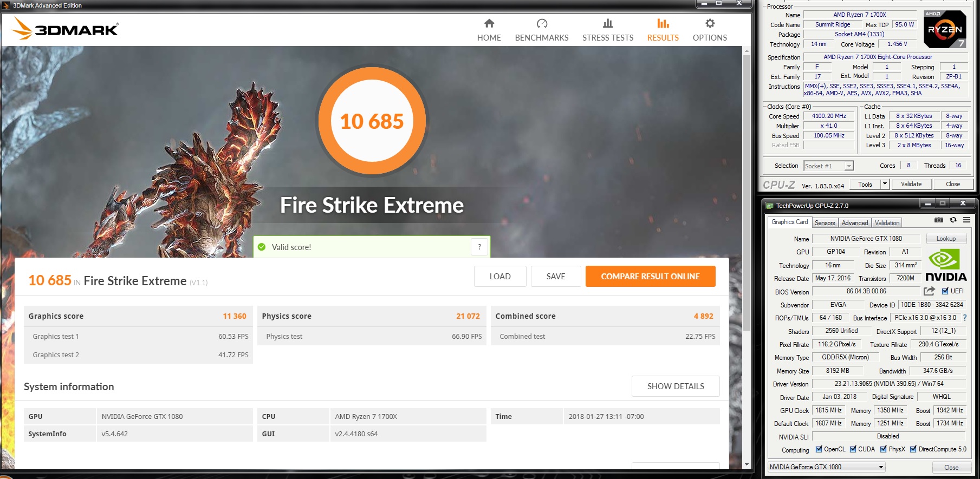980x479 pixels.
Task: Click the CPU-Z Name field AMD Ryzen 7 1700X
Action: coord(860,15)
